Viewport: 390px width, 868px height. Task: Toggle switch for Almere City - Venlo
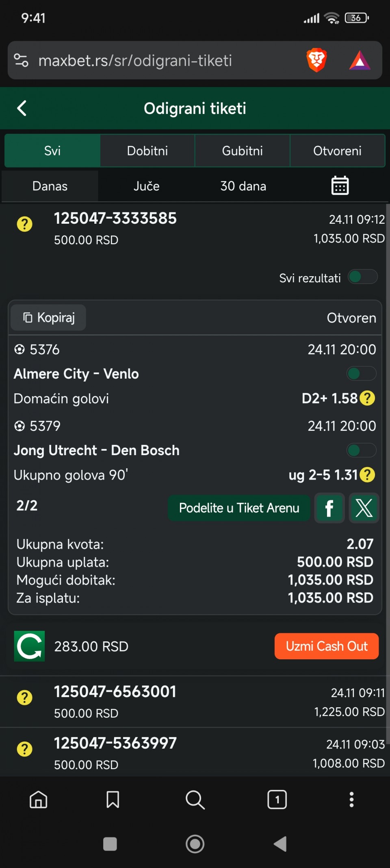click(361, 373)
